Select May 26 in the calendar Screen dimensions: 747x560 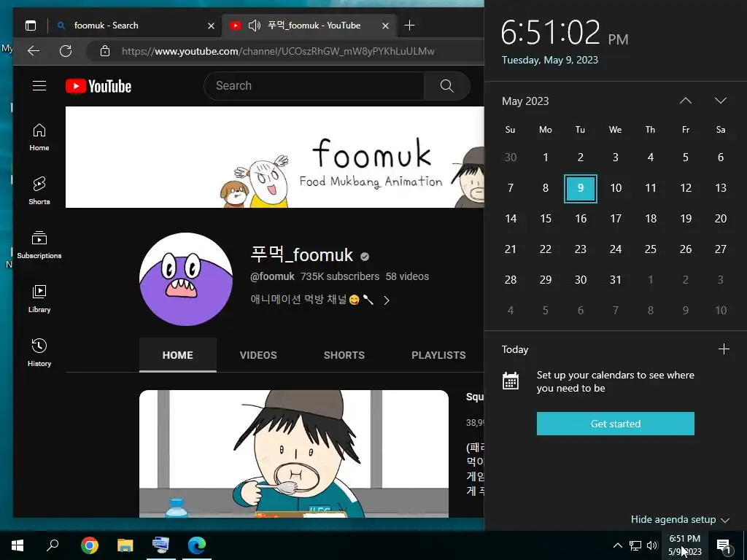[686, 249]
